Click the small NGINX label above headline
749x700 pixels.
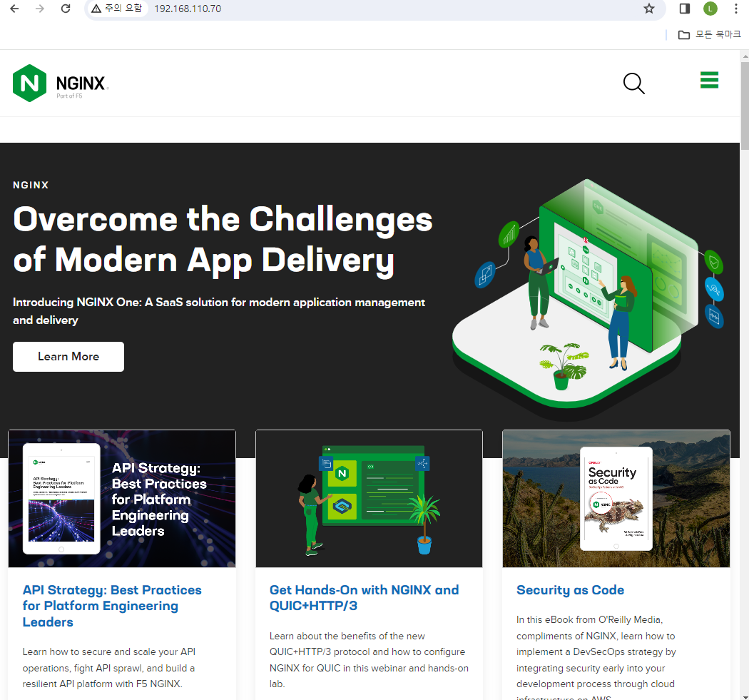point(31,186)
